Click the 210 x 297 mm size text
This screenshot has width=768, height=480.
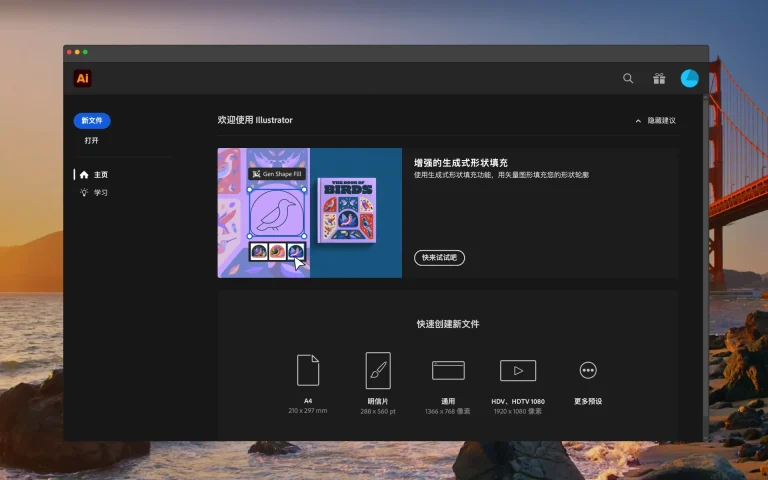[x=308, y=410]
